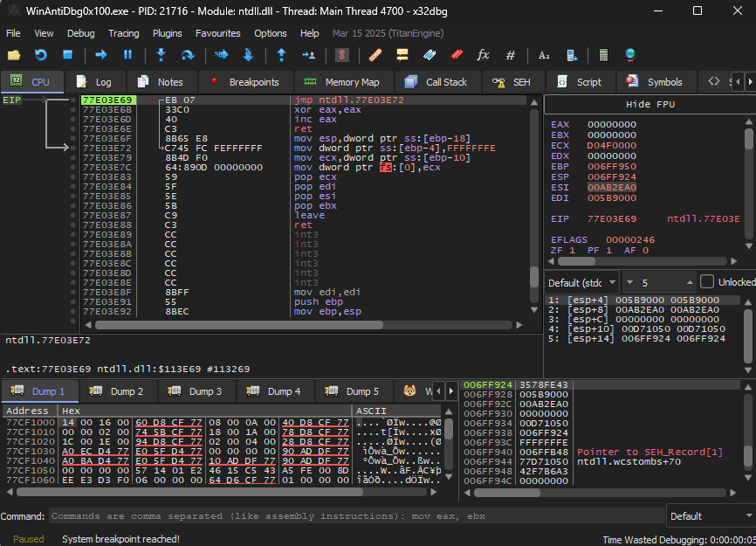This screenshot has width=756, height=546.
Task: Run the program with the arrow icon
Action: (101, 55)
